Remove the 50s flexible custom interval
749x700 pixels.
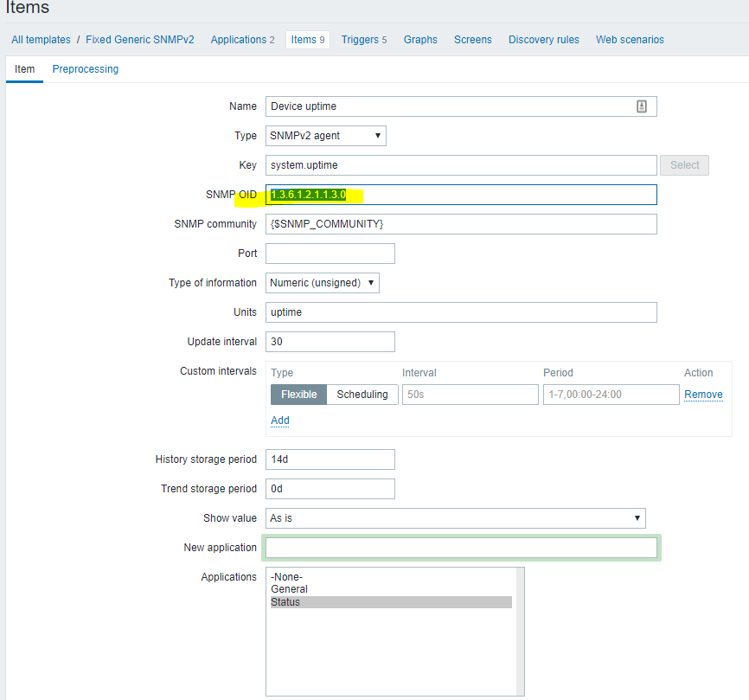tap(703, 394)
